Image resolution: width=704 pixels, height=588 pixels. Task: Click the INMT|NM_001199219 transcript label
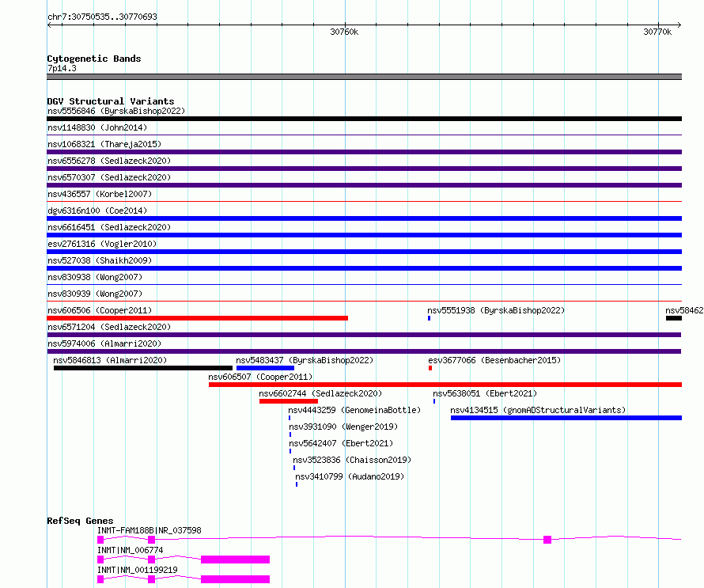[138, 570]
